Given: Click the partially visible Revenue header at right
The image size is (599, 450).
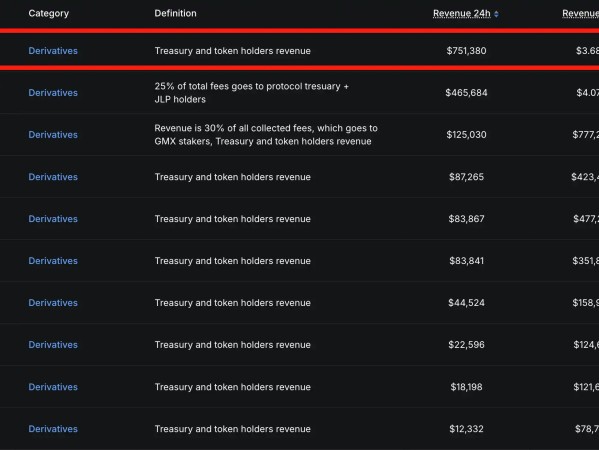Looking at the screenshot, I should click(580, 13).
